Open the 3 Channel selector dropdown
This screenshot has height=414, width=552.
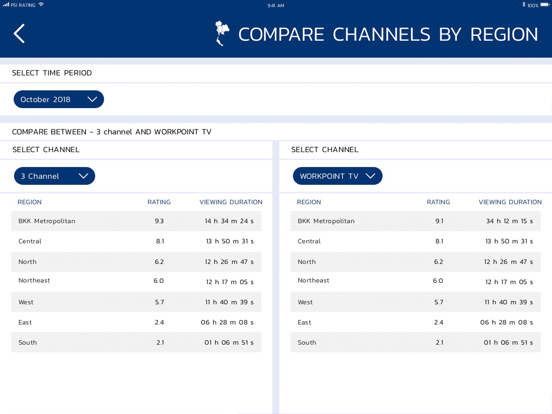click(x=55, y=176)
